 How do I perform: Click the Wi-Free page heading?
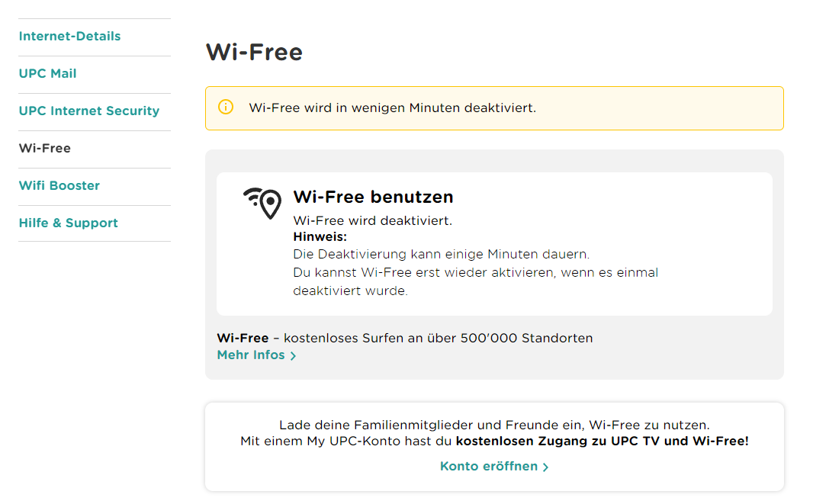(x=254, y=52)
